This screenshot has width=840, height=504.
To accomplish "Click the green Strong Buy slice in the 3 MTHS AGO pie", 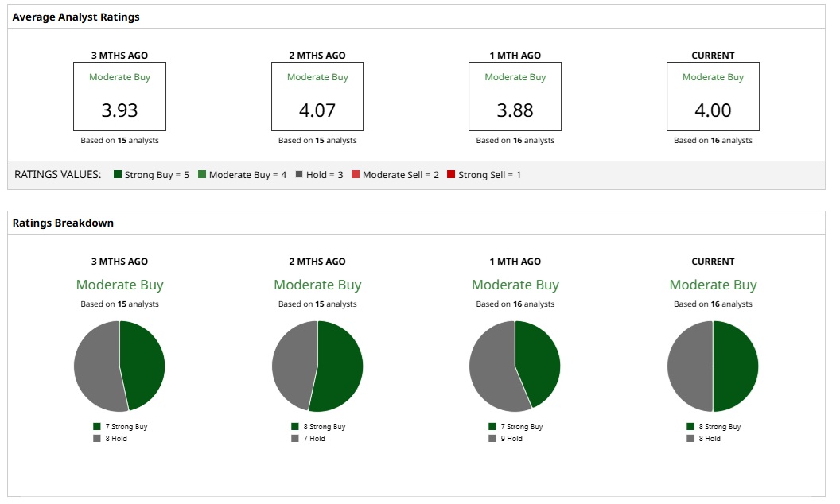I will [143, 365].
